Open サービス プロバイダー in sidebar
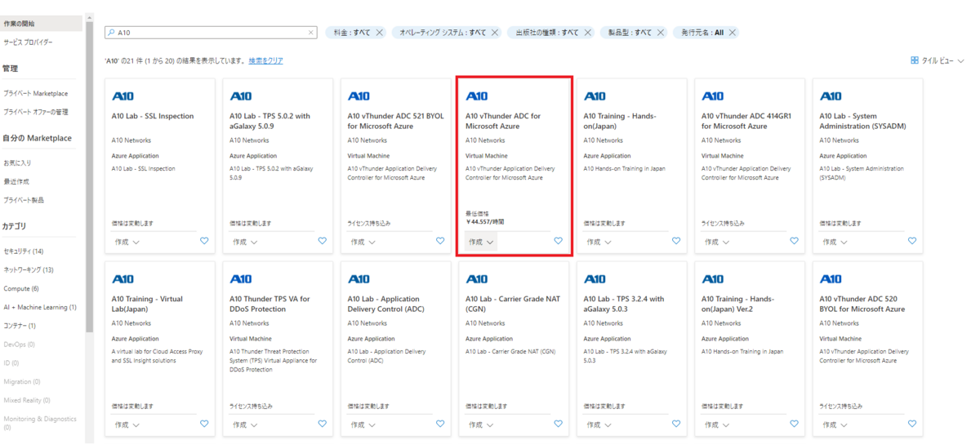 [28, 42]
